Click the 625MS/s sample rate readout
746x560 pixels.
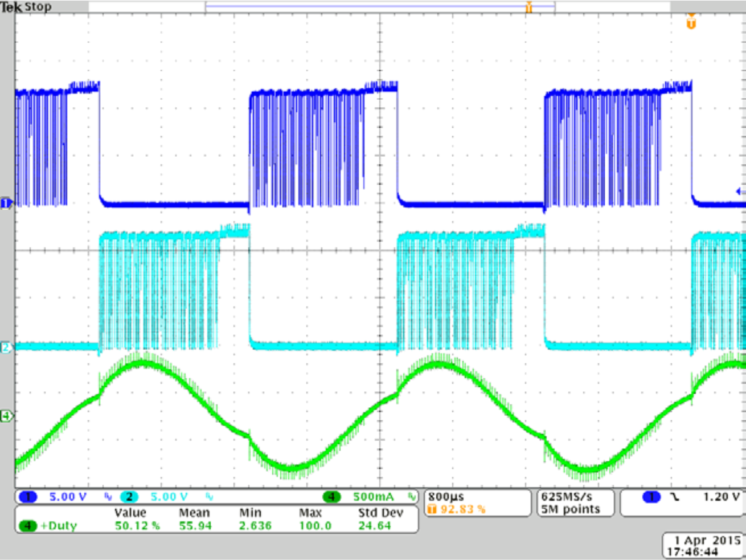point(567,497)
